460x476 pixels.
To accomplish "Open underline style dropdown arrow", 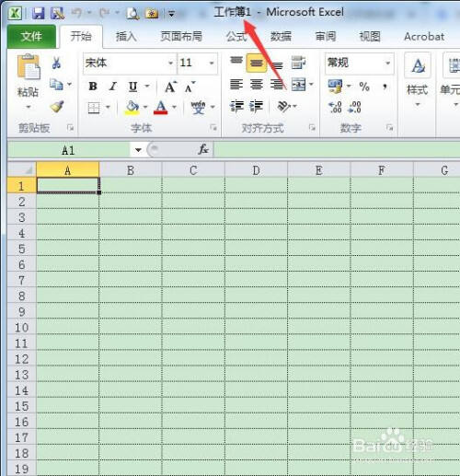I will (147, 87).
